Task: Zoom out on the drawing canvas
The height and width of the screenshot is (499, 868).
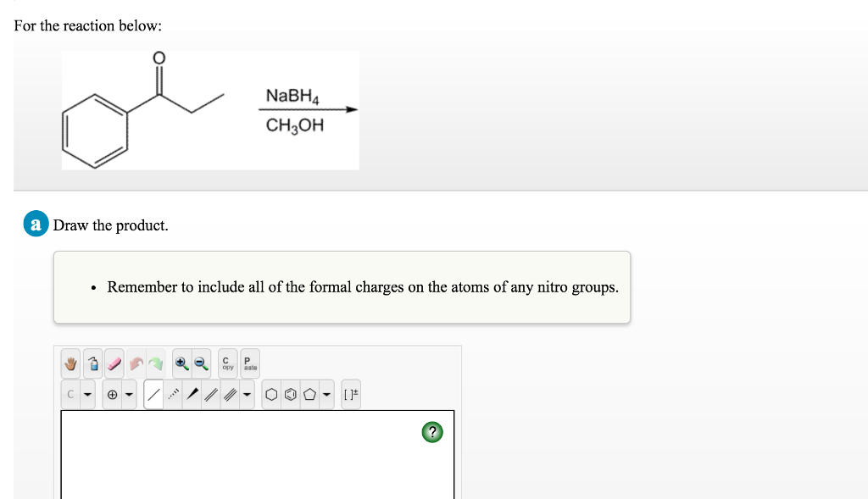Action: pyautogui.click(x=199, y=364)
